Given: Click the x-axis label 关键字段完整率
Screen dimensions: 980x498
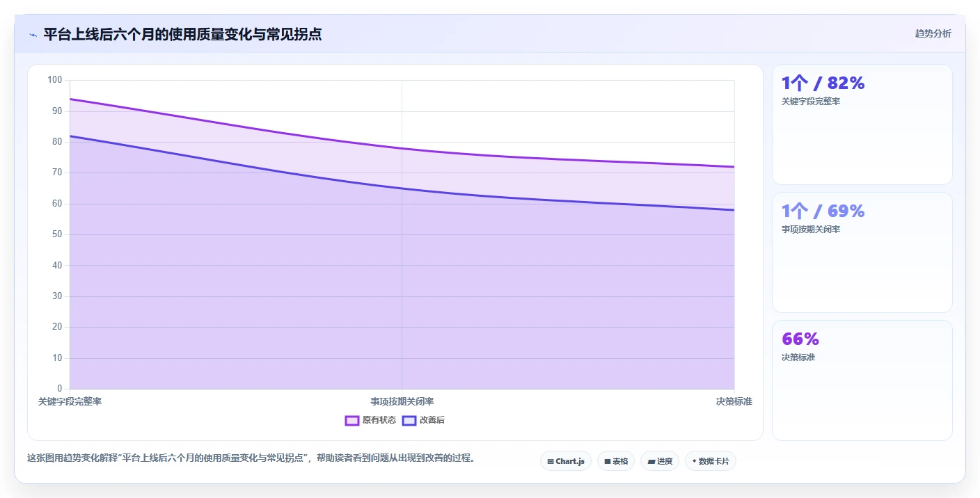Looking at the screenshot, I should 70,401.
